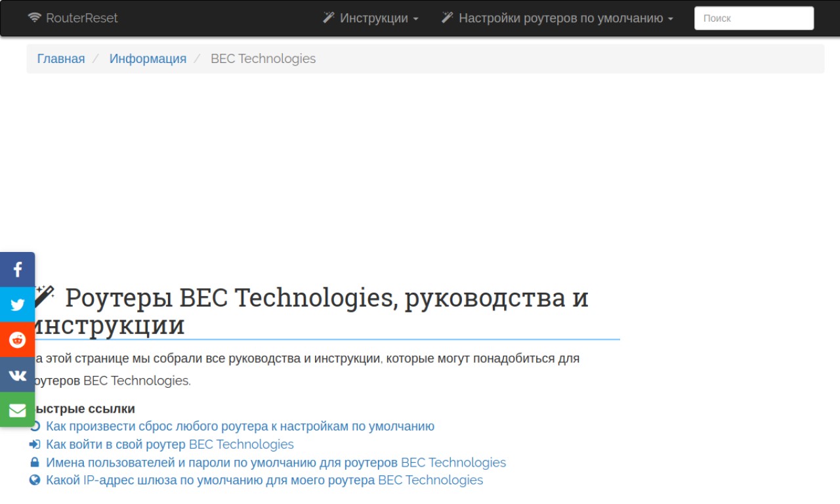Open the router reset to defaults guide link
The height and width of the screenshot is (504, 840).
tap(240, 427)
